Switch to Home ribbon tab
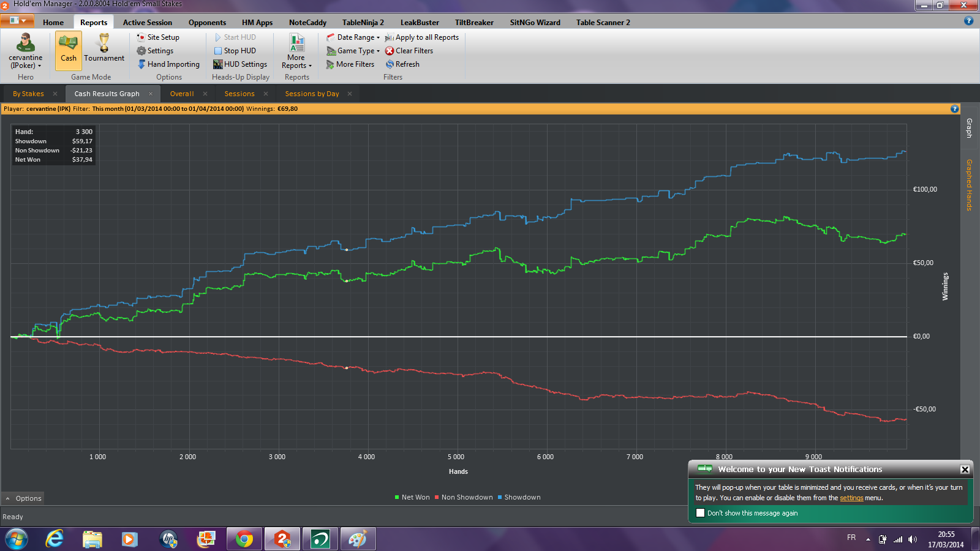 coord(53,23)
